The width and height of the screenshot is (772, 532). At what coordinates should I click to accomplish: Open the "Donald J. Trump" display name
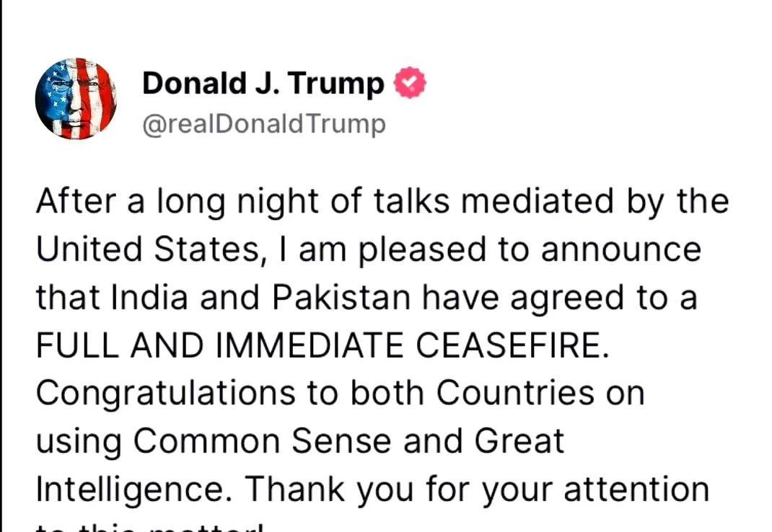pyautogui.click(x=263, y=83)
